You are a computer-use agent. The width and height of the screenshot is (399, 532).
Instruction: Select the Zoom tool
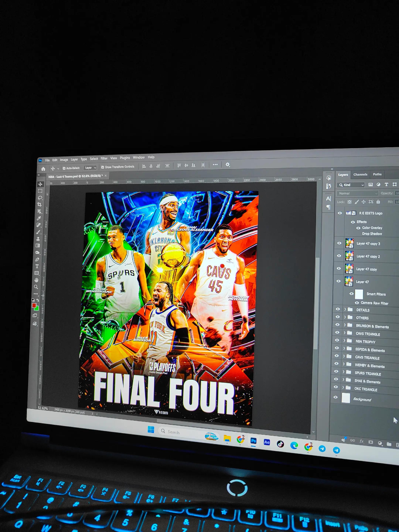(x=36, y=287)
